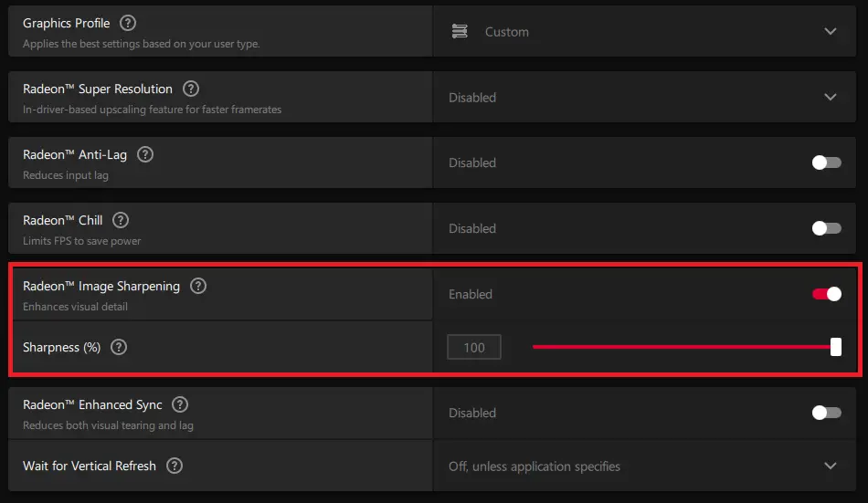Click the Sharpness (%) label
The width and height of the screenshot is (868, 503).
click(61, 348)
